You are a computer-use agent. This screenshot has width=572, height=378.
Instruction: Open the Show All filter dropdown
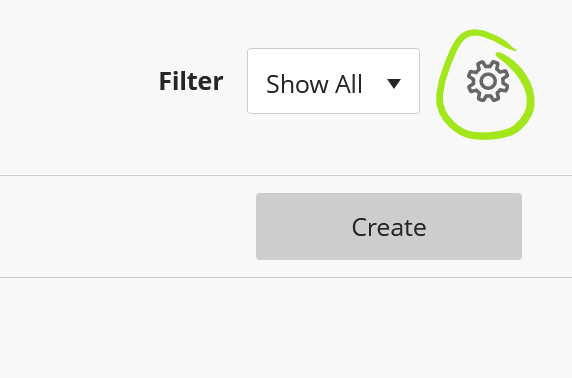click(x=333, y=81)
